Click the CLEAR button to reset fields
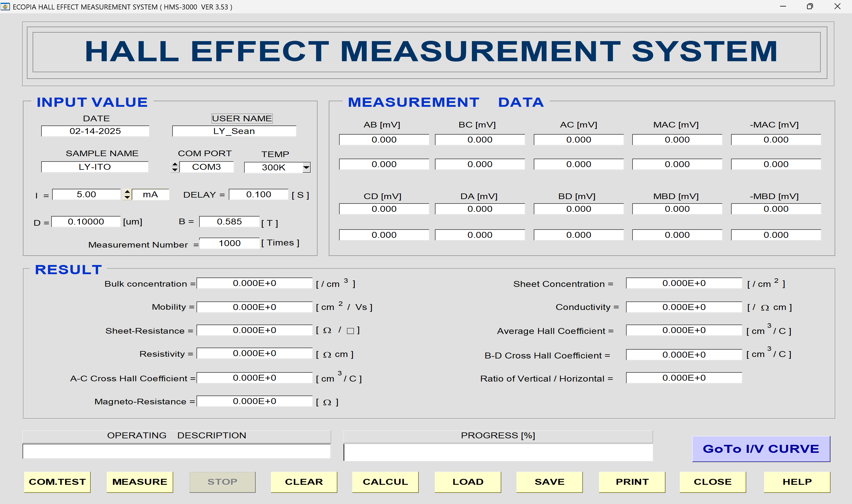852x504 pixels. [303, 482]
